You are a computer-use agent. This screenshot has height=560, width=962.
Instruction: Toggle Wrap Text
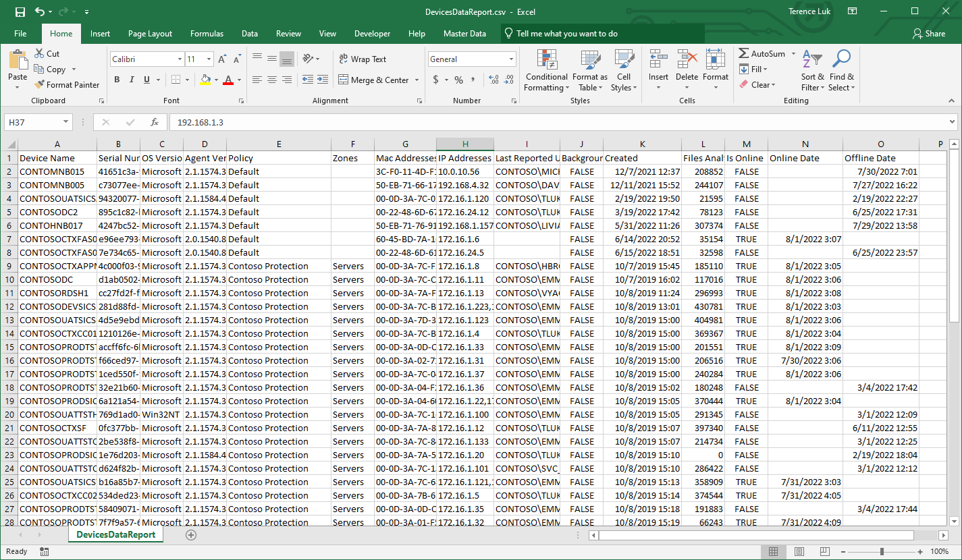363,59
